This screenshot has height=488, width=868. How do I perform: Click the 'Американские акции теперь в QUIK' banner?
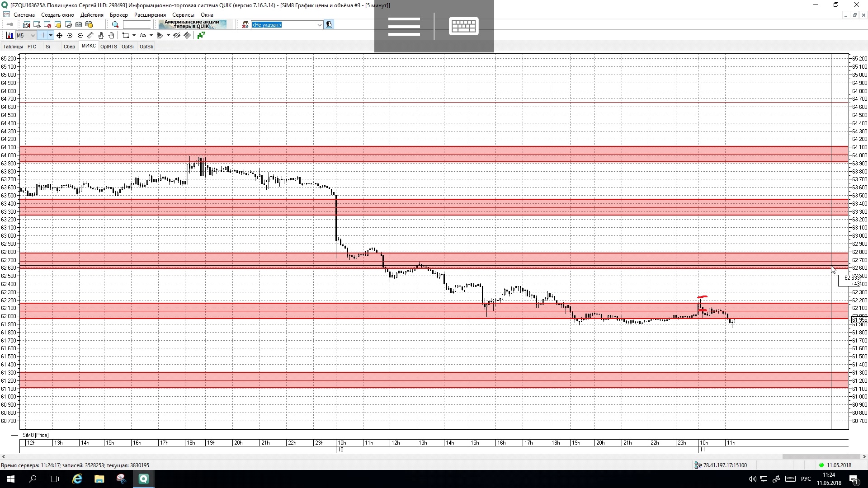click(x=192, y=24)
